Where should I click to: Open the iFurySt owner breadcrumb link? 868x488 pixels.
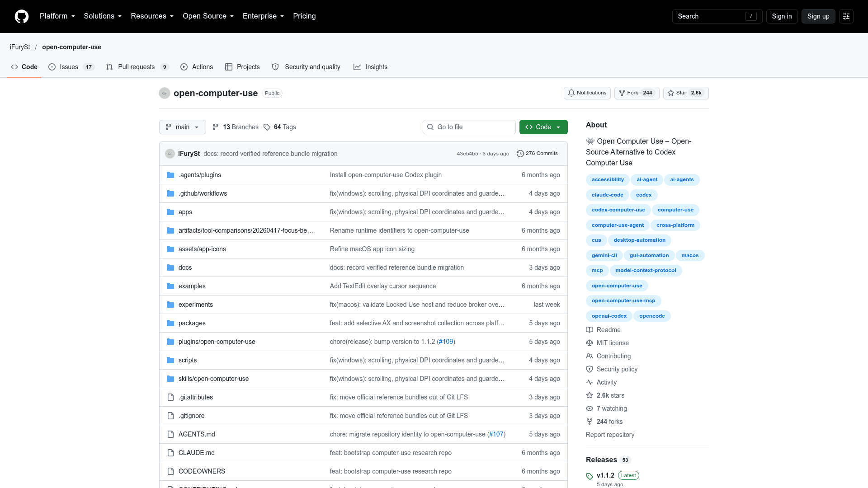point(20,47)
